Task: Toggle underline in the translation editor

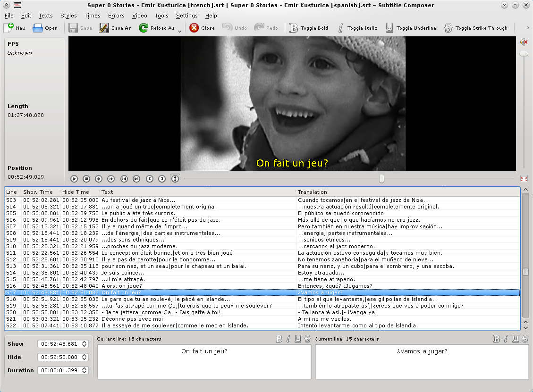Action: coord(516,339)
